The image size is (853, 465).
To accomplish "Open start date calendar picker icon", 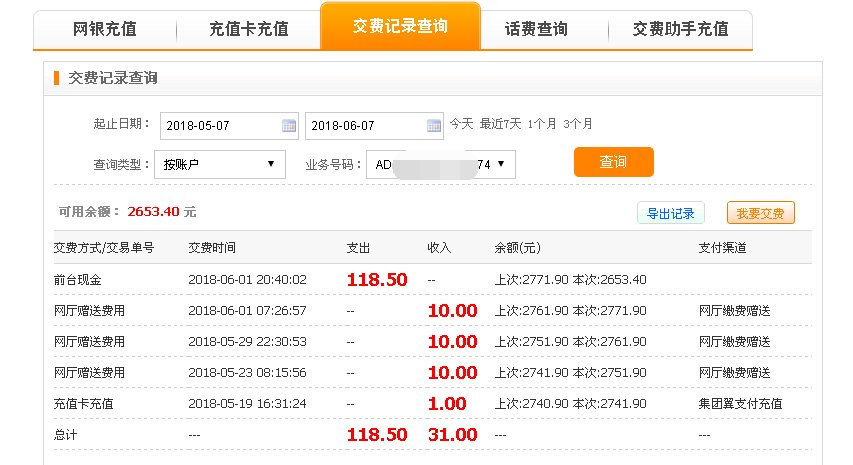I will point(289,126).
